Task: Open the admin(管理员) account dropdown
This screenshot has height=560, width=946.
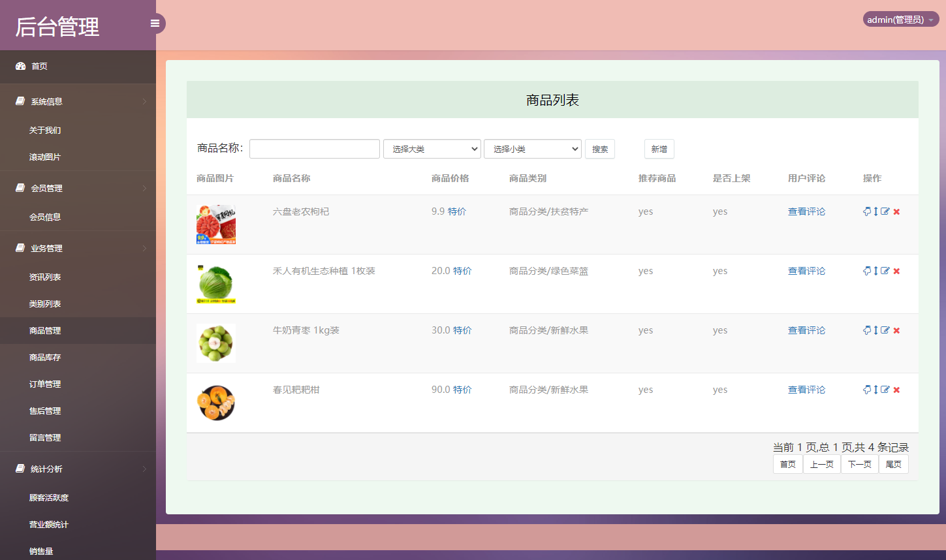Action: click(900, 19)
